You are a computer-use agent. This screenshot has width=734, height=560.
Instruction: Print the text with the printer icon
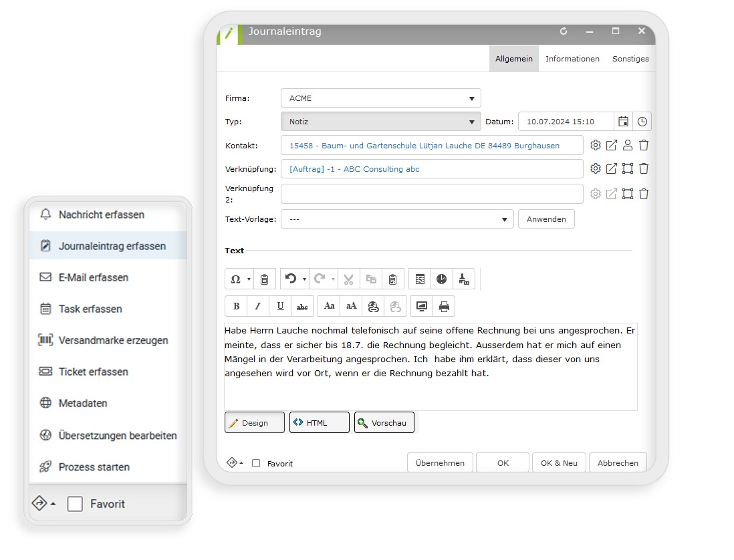pos(444,307)
